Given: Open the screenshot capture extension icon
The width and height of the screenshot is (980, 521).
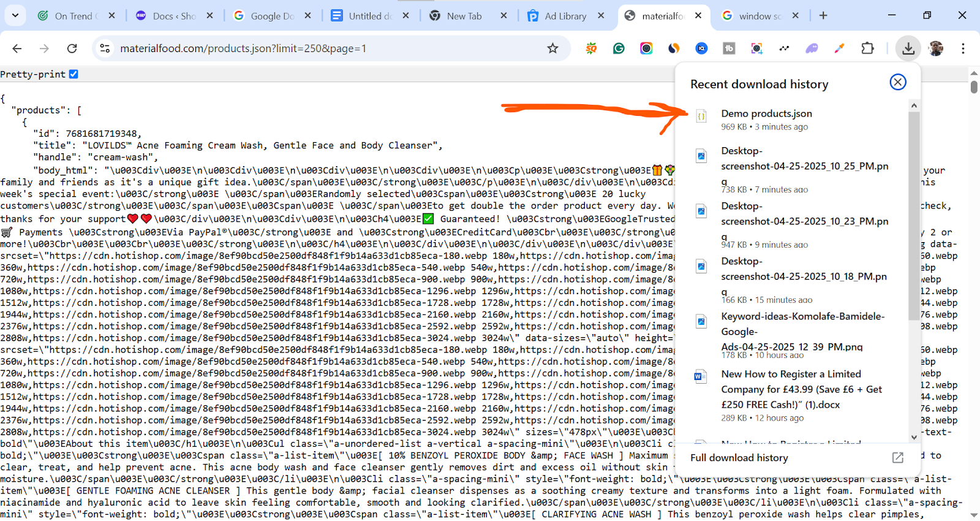Looking at the screenshot, I should coord(756,48).
